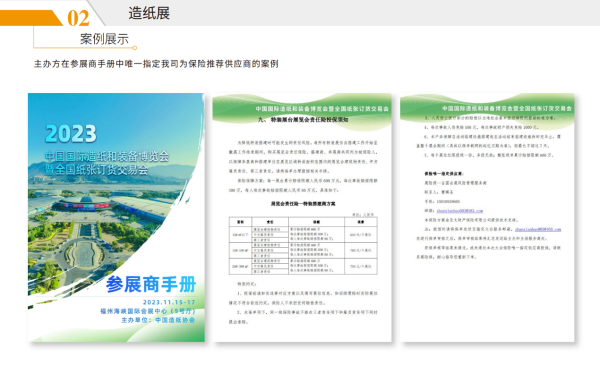Screen dimensions: 600x390
Task: Click the 中国国际造纸和装备博览会 cover title
Action: click(107, 156)
